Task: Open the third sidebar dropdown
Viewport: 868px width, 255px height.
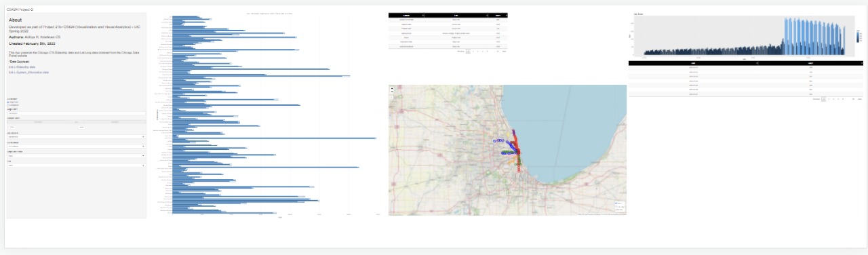Action: pos(77,155)
